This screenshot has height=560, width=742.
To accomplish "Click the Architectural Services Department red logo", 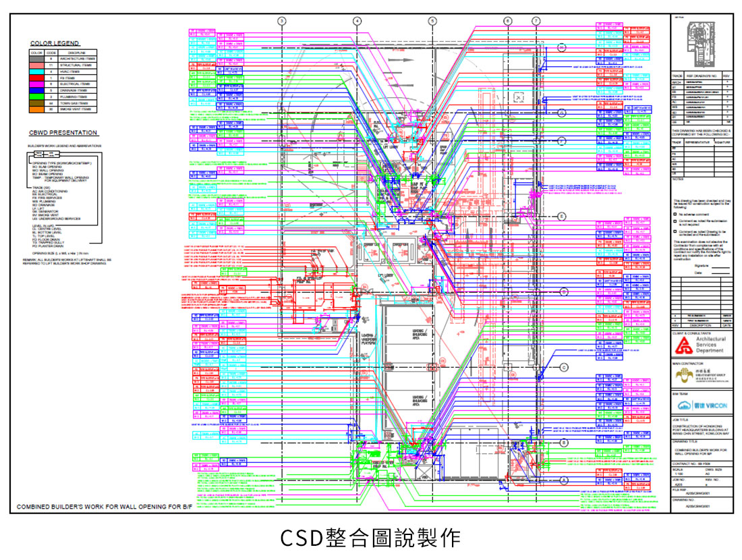I will (683, 345).
